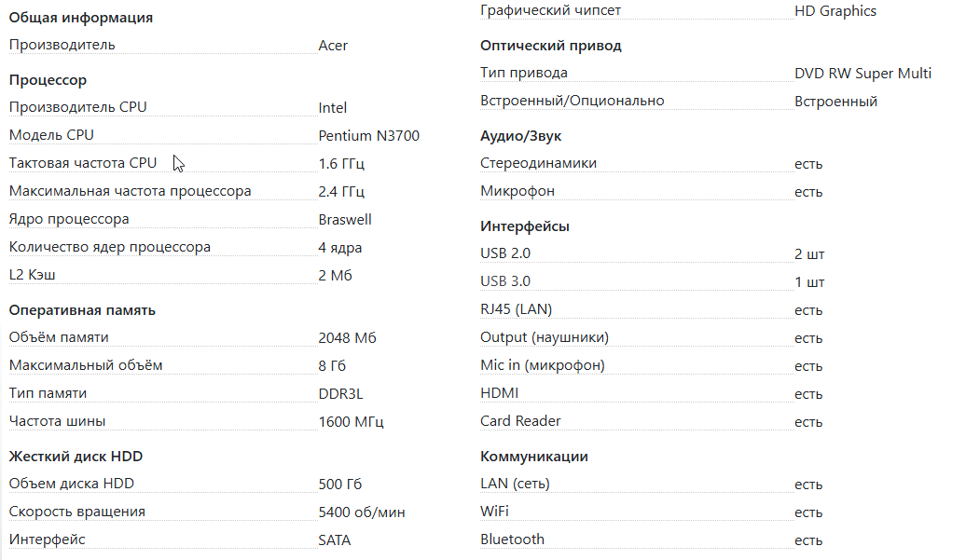966x560 pixels.
Task: Click the 'Bluetooth' row label
Action: pos(512,540)
